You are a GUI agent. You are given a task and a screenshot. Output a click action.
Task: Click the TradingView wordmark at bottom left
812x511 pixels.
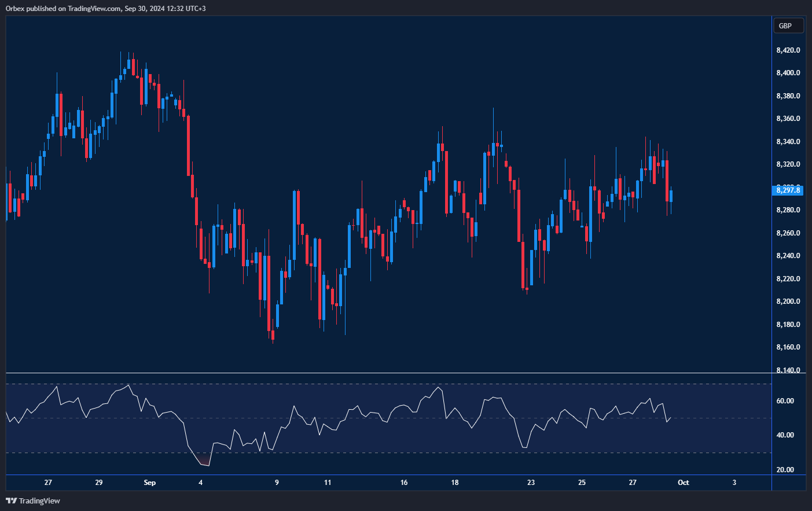39,501
